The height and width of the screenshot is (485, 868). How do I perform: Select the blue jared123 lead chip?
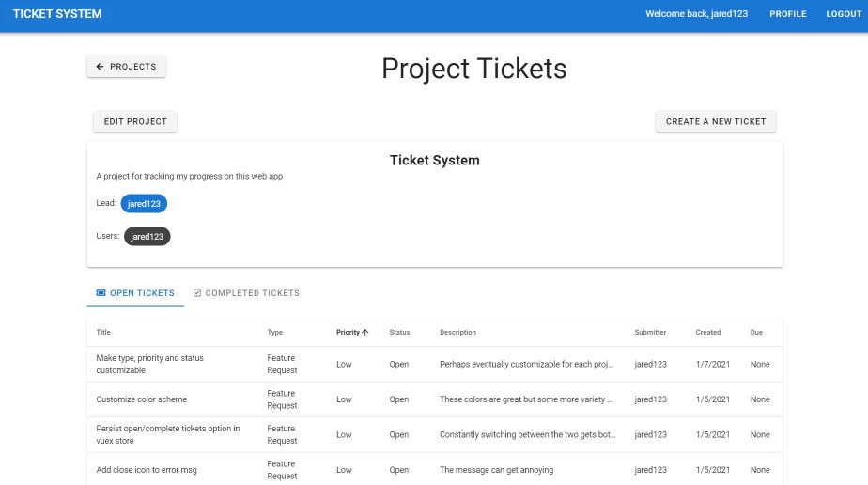click(x=144, y=204)
